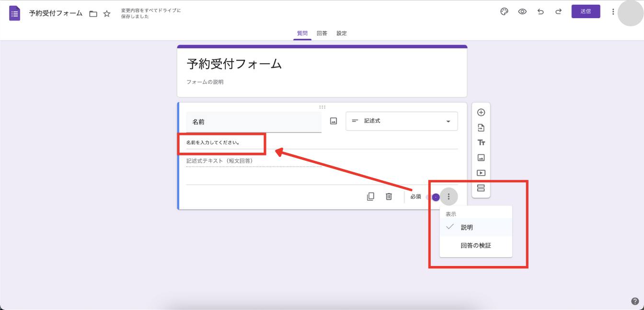
Task: Add a title and description block
Action: tap(481, 142)
